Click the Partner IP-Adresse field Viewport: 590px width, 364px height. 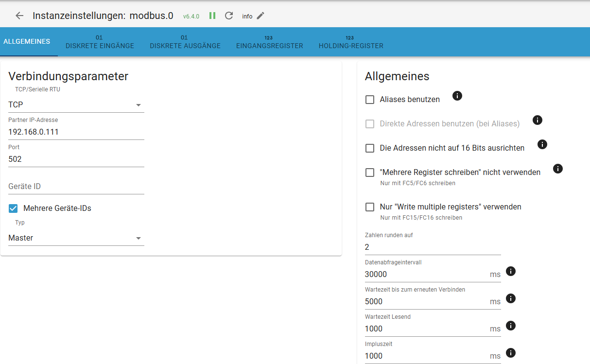click(x=76, y=132)
